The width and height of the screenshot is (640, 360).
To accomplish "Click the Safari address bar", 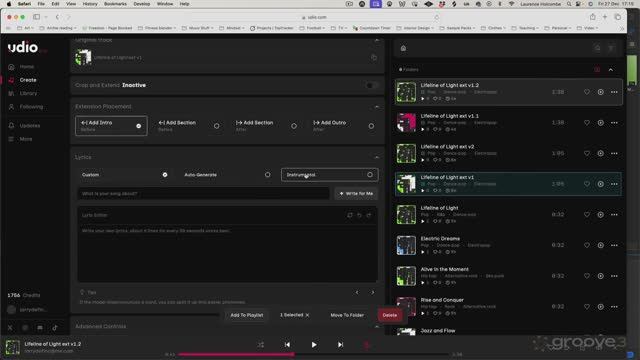I will 314,17.
